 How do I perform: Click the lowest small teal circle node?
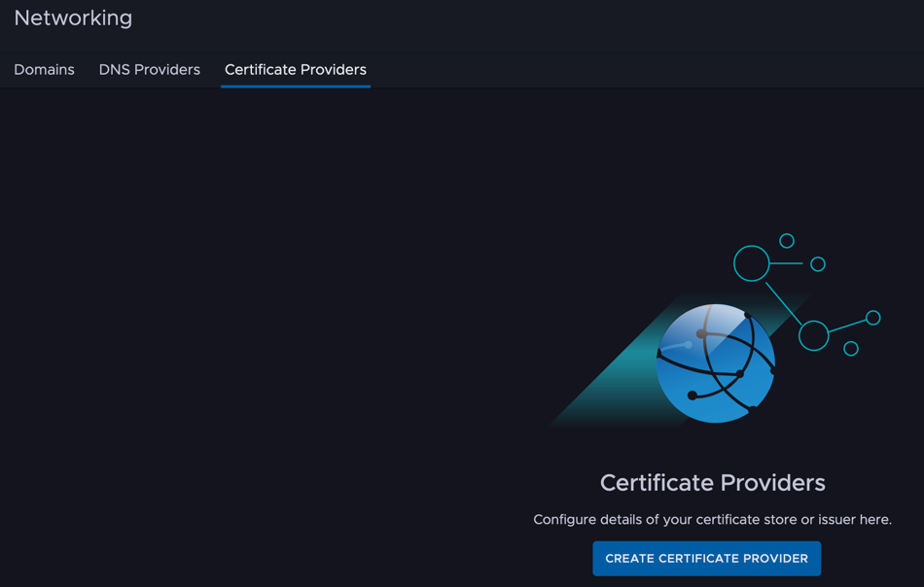pos(851,349)
